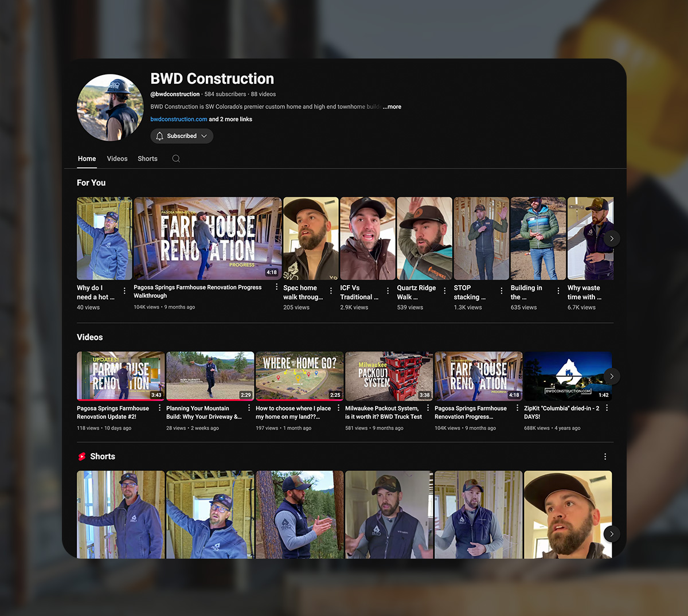
Task: Open options for Planning Your Mountain Build video
Action: pos(249,408)
